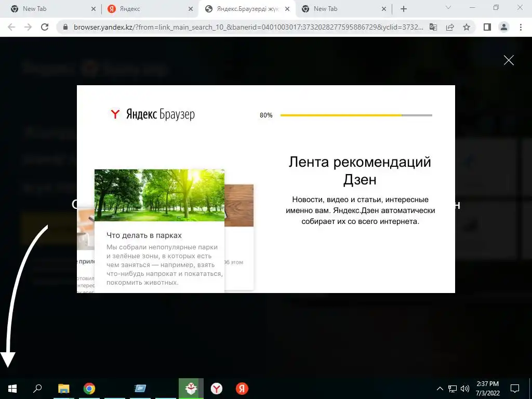Click the browser.yandex.kz address bar
532x399 pixels.
(x=248, y=27)
